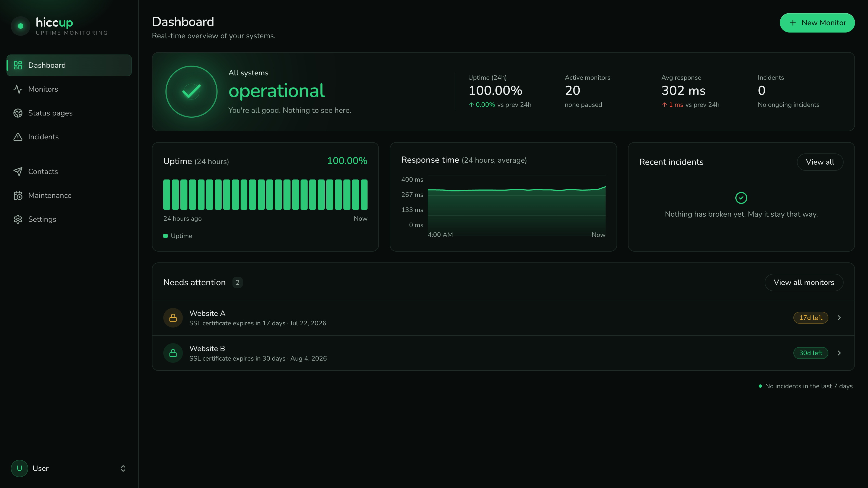Viewport: 868px width, 488px height.
Task: Click the green up arrow beside 0.00%
Action: tap(471, 105)
